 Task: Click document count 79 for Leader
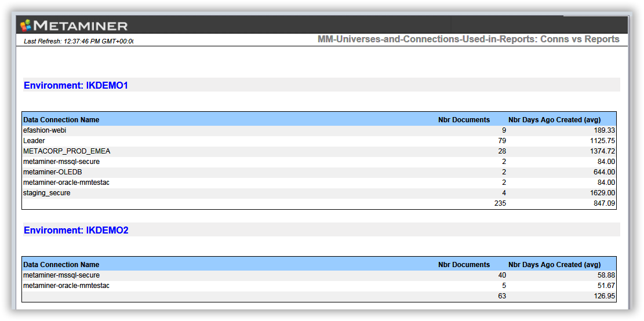tap(502, 141)
